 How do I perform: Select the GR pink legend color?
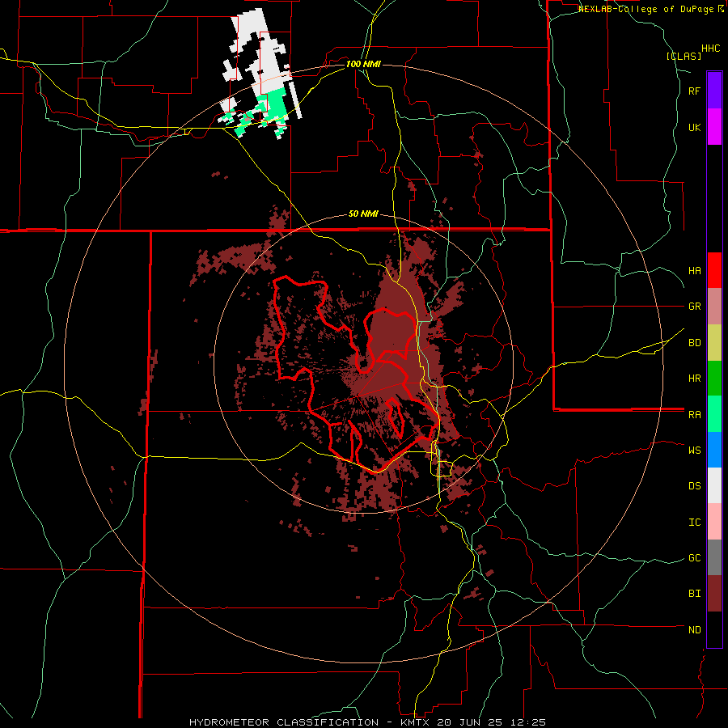point(714,307)
